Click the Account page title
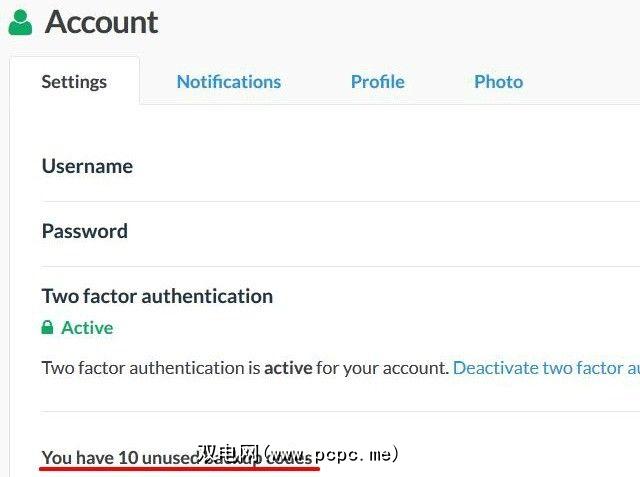 101,22
